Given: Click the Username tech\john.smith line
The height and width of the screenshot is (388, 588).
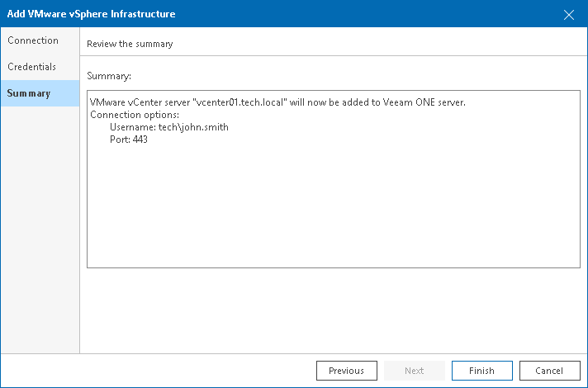Looking at the screenshot, I should (x=168, y=127).
